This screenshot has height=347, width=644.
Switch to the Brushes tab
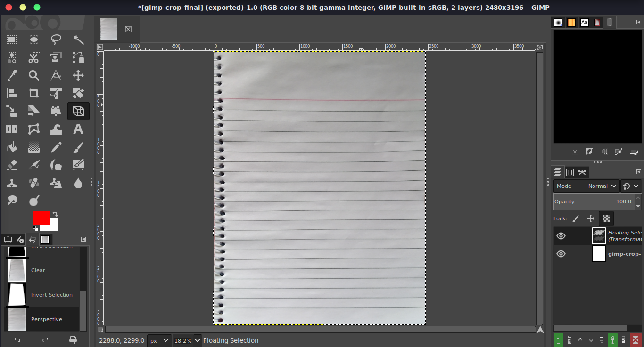point(559,22)
